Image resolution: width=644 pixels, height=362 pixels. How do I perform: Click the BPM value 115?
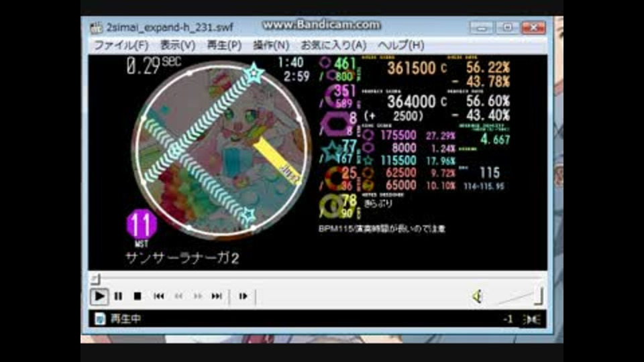(x=489, y=173)
